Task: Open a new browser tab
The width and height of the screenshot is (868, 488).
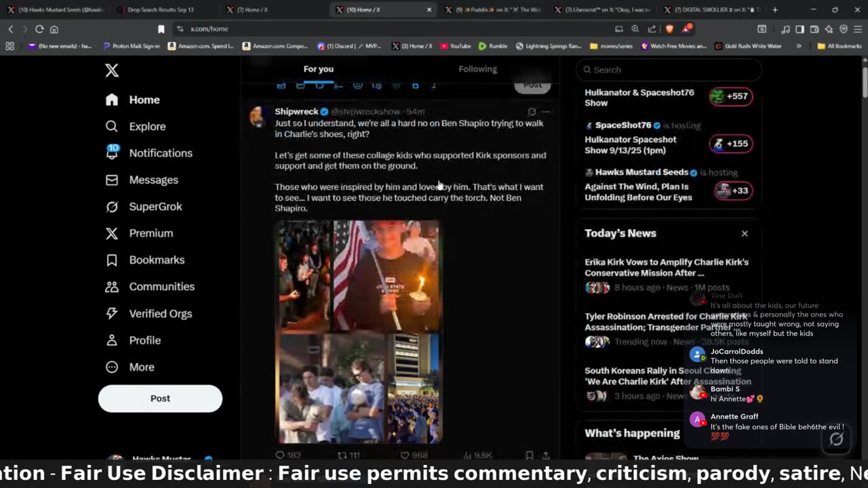Action: (774, 10)
